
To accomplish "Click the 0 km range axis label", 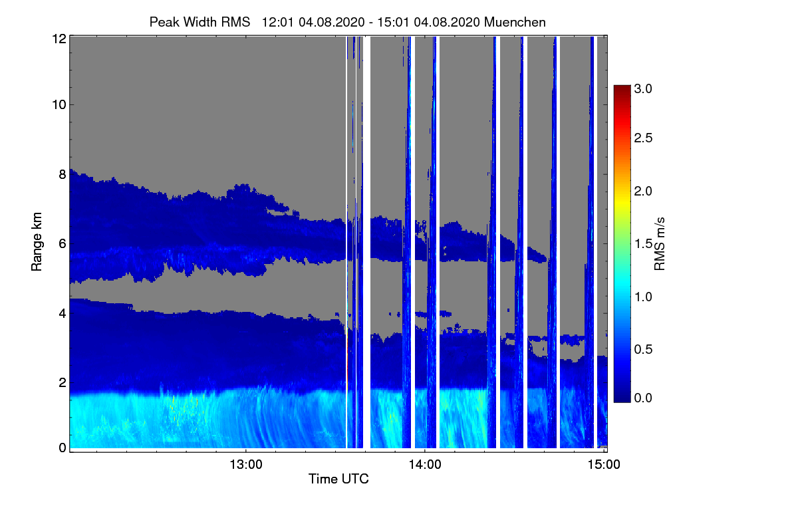I will pyautogui.click(x=63, y=448).
